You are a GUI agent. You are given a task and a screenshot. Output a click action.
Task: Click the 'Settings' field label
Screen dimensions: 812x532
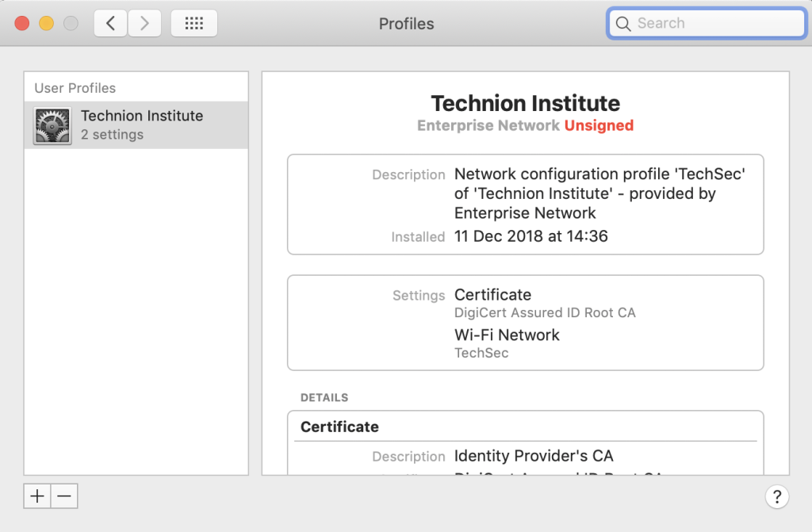419,295
